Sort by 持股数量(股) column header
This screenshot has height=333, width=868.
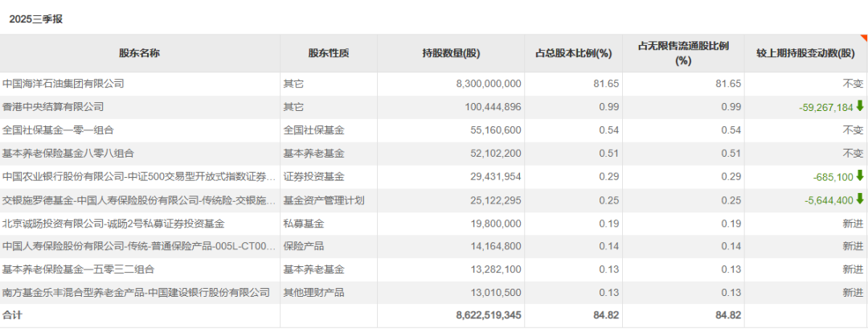click(x=450, y=53)
